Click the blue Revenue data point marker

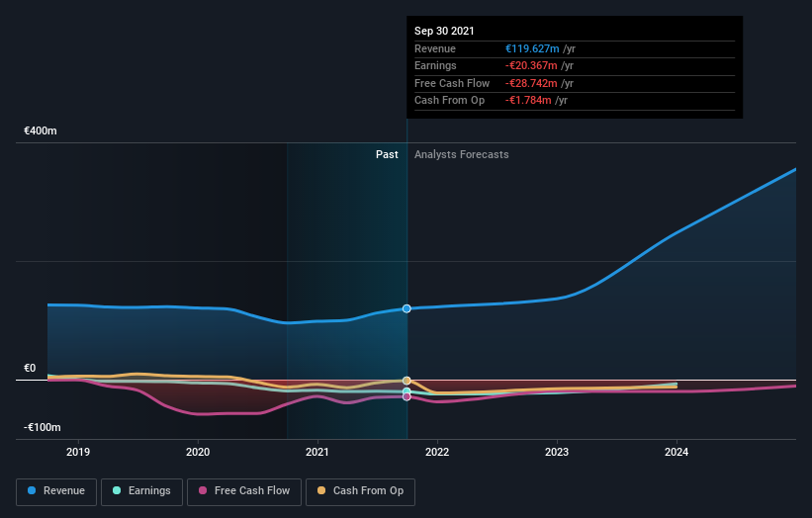tap(406, 308)
